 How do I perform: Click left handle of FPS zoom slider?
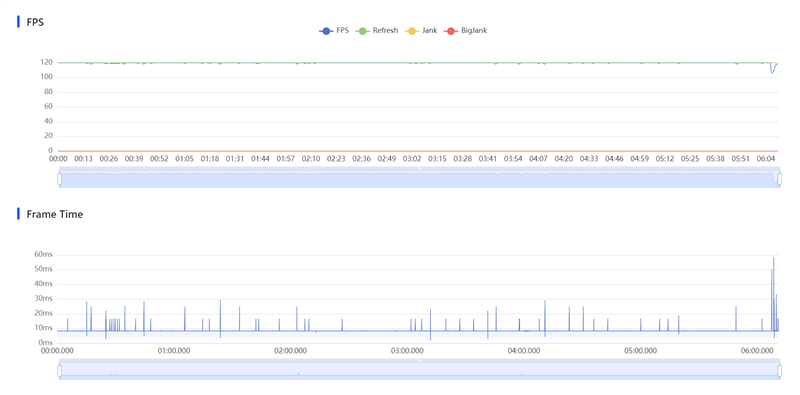59,179
